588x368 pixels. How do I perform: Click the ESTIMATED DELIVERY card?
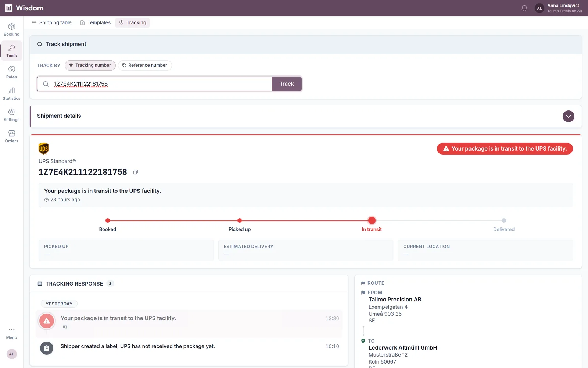click(x=305, y=250)
